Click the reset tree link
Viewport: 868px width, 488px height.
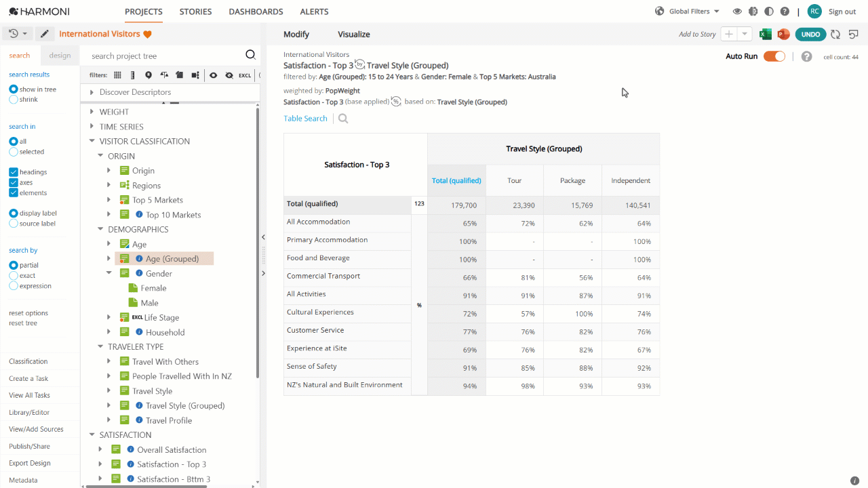(x=23, y=323)
